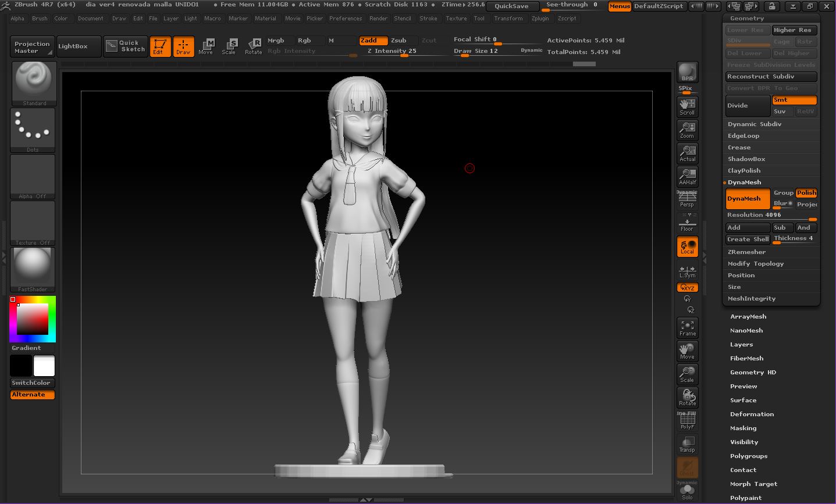The image size is (836, 504).
Task: Set view to Actual size
Action: click(688, 153)
